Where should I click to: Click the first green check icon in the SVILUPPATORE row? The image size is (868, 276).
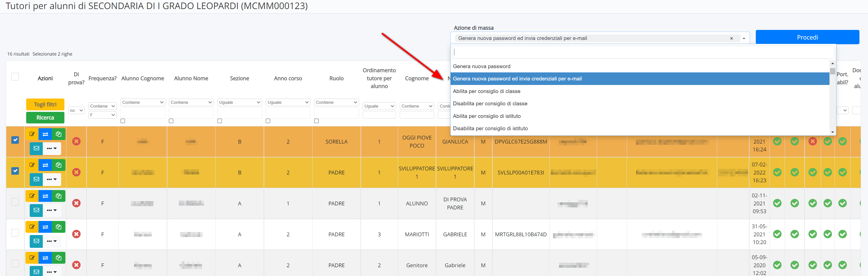(777, 172)
